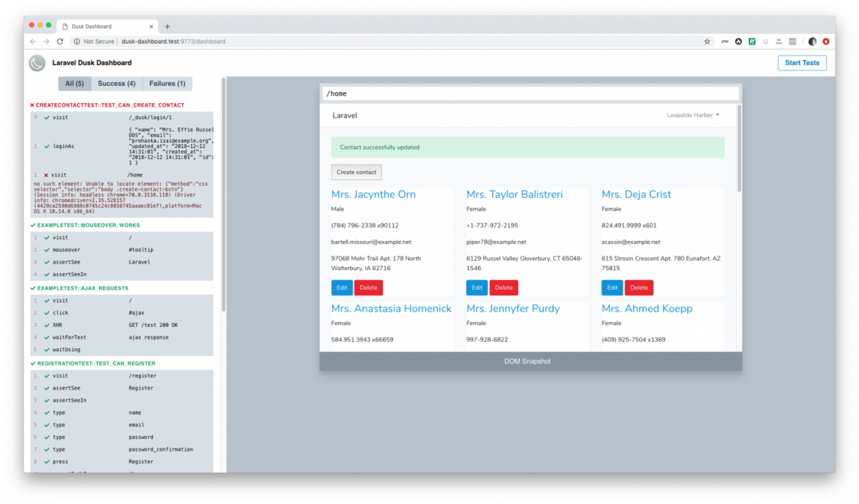Click the green check beside loginAs step
Image resolution: width=859 pixels, height=504 pixels.
tap(46, 146)
